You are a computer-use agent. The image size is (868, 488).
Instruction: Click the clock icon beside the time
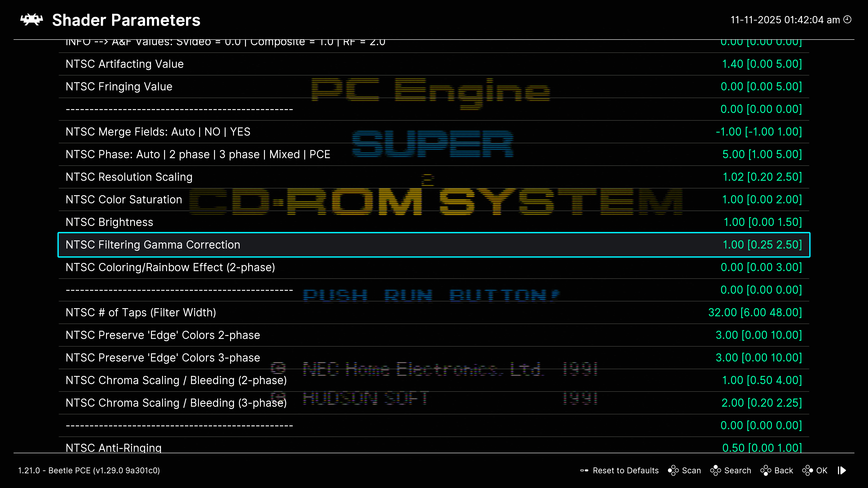point(847,19)
